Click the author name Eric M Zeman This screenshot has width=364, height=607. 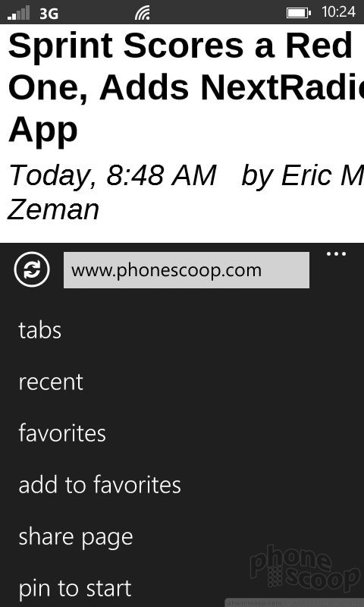pyautogui.click(x=185, y=193)
